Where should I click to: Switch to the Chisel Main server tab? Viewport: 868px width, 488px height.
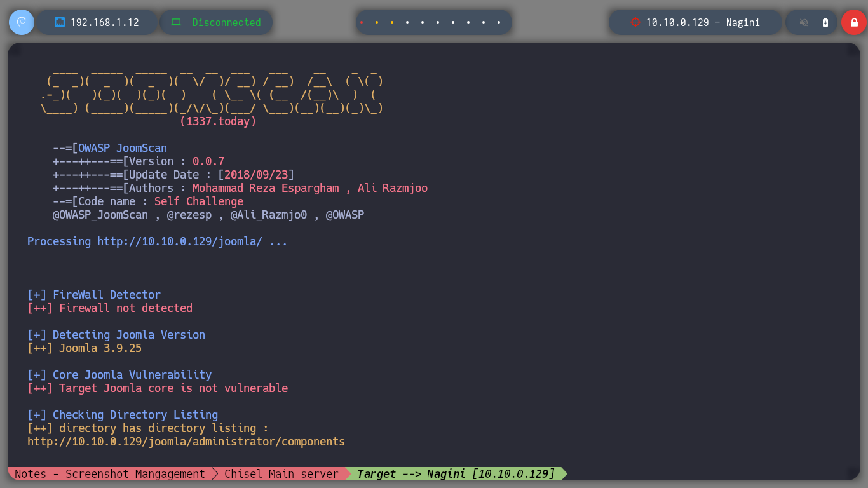coord(281,474)
